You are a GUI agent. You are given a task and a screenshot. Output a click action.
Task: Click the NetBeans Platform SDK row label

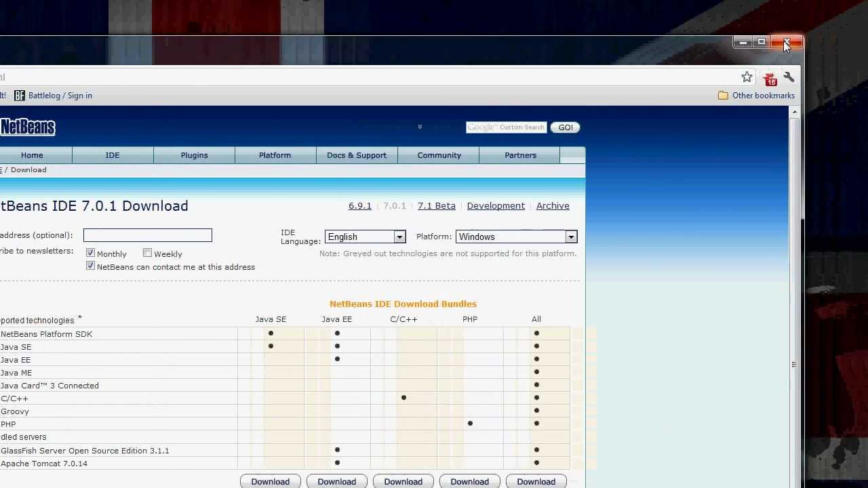(x=46, y=334)
